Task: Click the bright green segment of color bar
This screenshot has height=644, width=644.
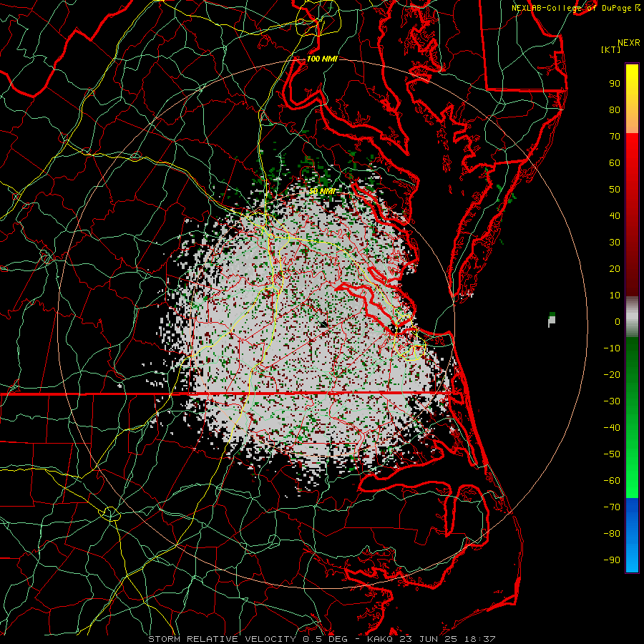Action: tap(632, 477)
